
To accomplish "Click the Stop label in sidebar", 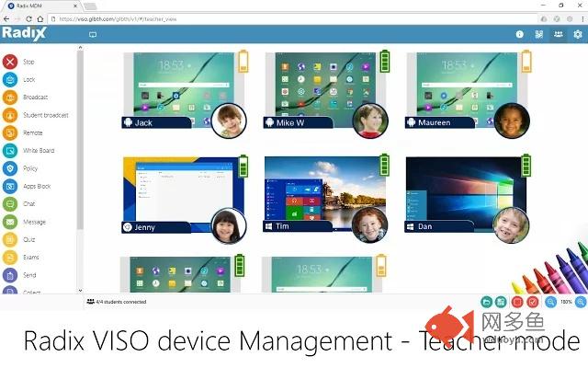I will 28,62.
